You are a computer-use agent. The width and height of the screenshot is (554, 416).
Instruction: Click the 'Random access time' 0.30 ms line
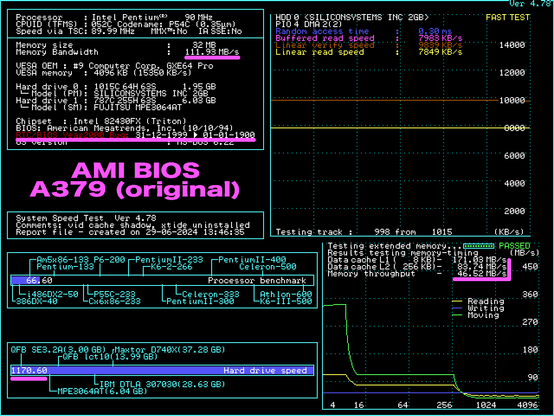coord(364,31)
